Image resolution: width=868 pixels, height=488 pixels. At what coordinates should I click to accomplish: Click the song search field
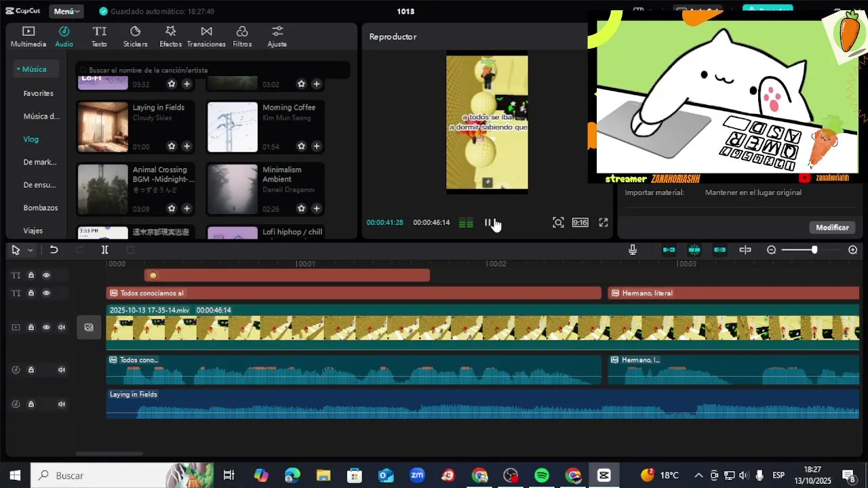213,70
